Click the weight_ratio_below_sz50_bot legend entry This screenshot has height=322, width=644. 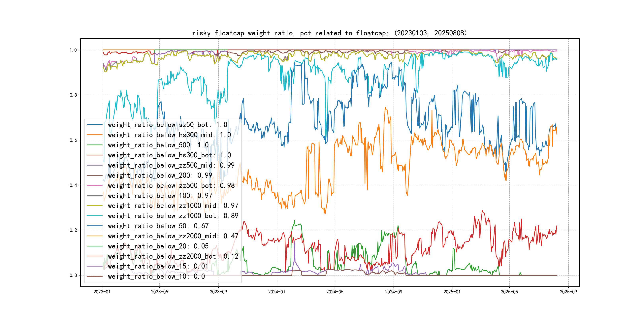[x=168, y=125]
